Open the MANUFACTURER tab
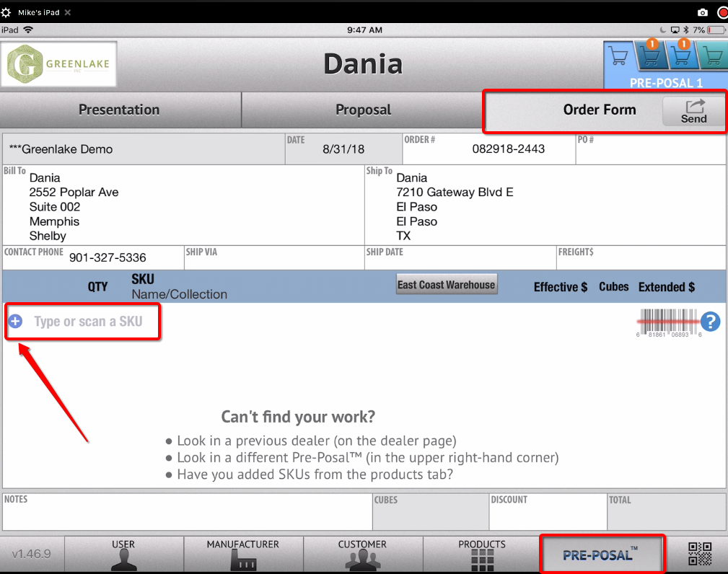728x574 pixels. tap(243, 555)
